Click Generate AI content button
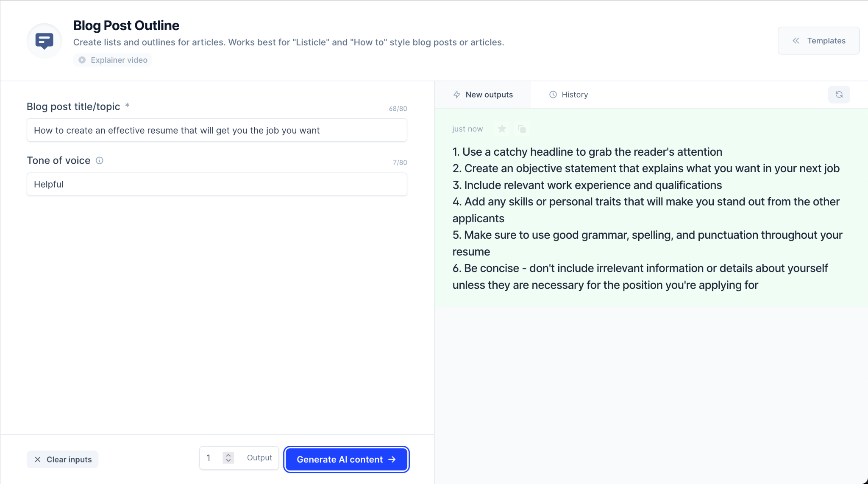Screen dimensions: 868x484 [x=345, y=459]
